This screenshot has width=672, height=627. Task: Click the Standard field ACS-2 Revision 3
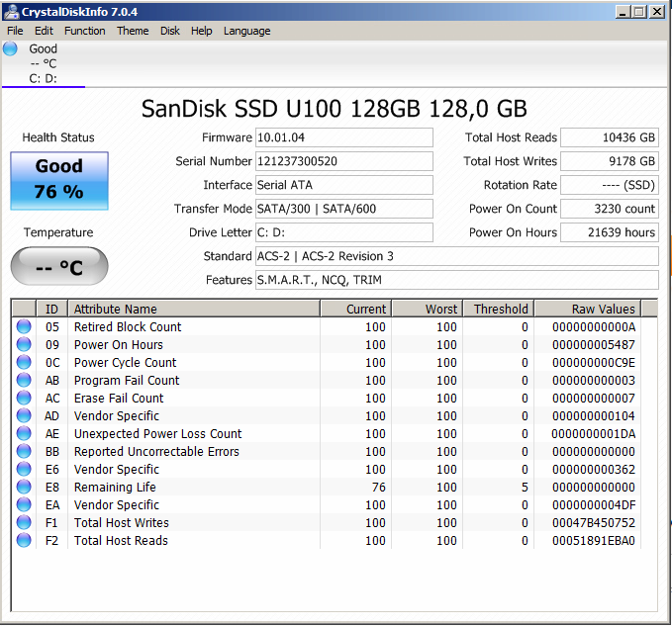tap(457, 256)
